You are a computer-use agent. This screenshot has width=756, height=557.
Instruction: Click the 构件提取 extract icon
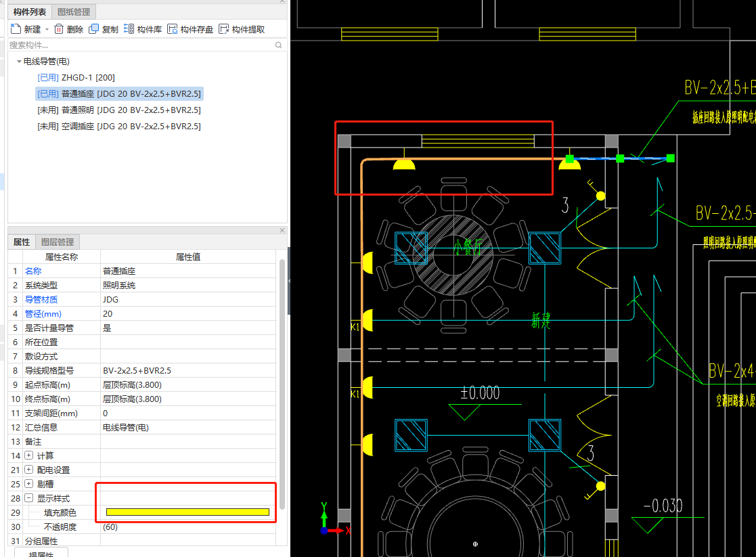(224, 29)
